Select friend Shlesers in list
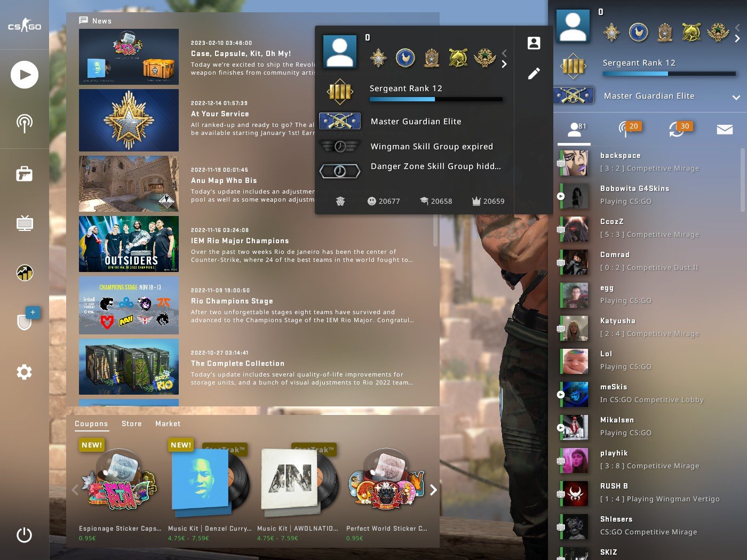The image size is (747, 560). [x=647, y=526]
